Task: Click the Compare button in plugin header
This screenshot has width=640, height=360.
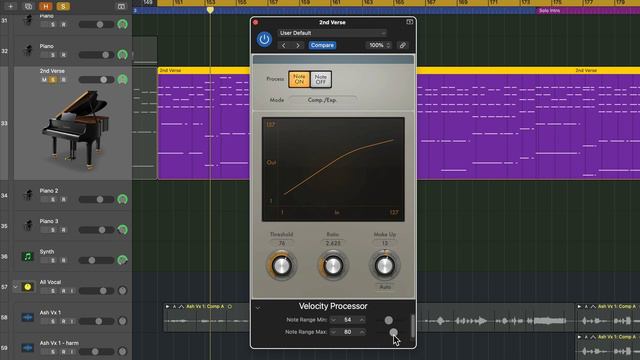Action: click(x=322, y=45)
